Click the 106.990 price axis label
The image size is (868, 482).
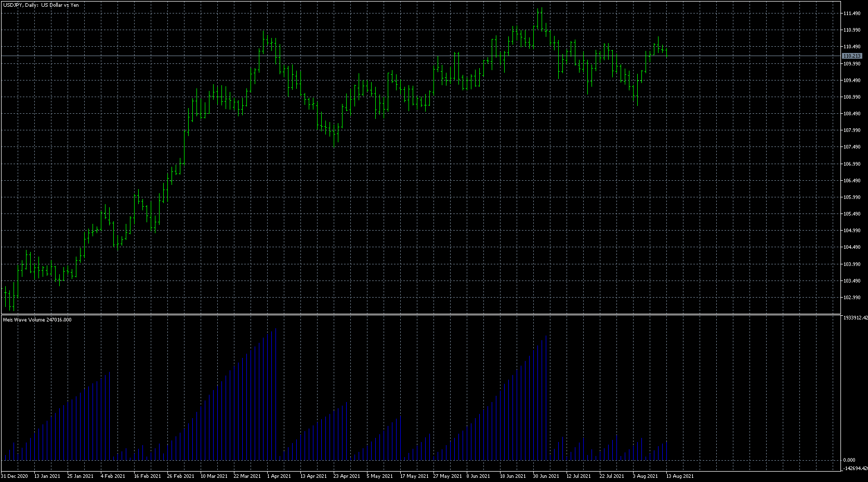tap(851, 164)
